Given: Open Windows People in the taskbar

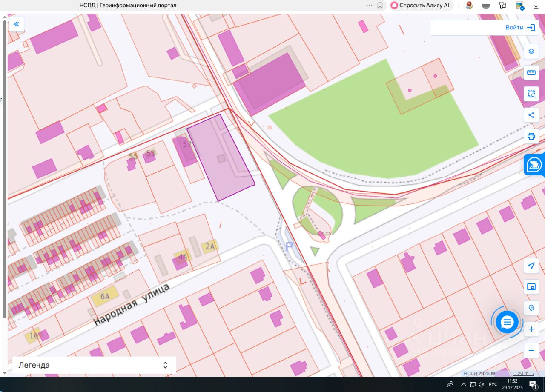Looking at the screenshot, I should (x=450, y=385).
